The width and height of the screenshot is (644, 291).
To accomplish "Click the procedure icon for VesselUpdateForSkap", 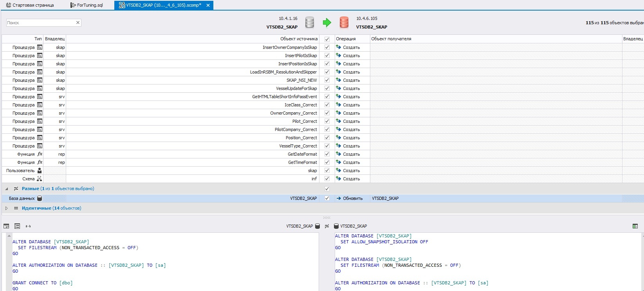I will (x=40, y=88).
